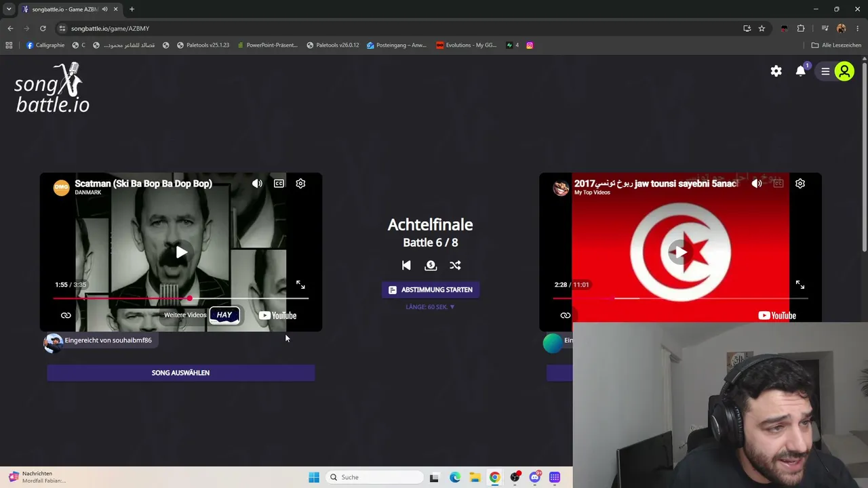The image size is (868, 488).
Task: Expand the Länge: 60 Sek. dropdown
Action: [x=431, y=307]
